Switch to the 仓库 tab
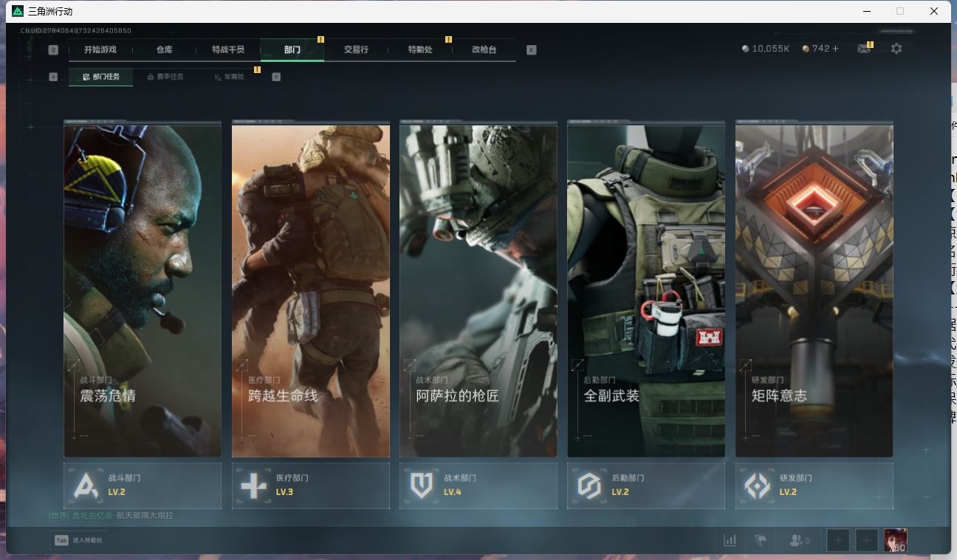The height and width of the screenshot is (560, 957). coord(164,49)
